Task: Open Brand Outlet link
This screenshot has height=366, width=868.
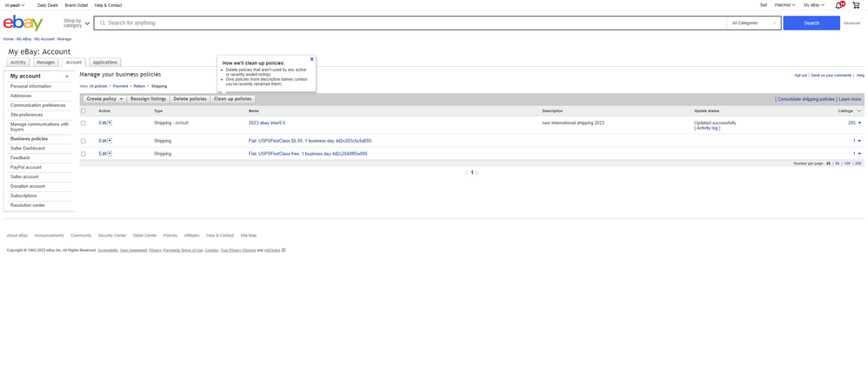Action: click(76, 5)
